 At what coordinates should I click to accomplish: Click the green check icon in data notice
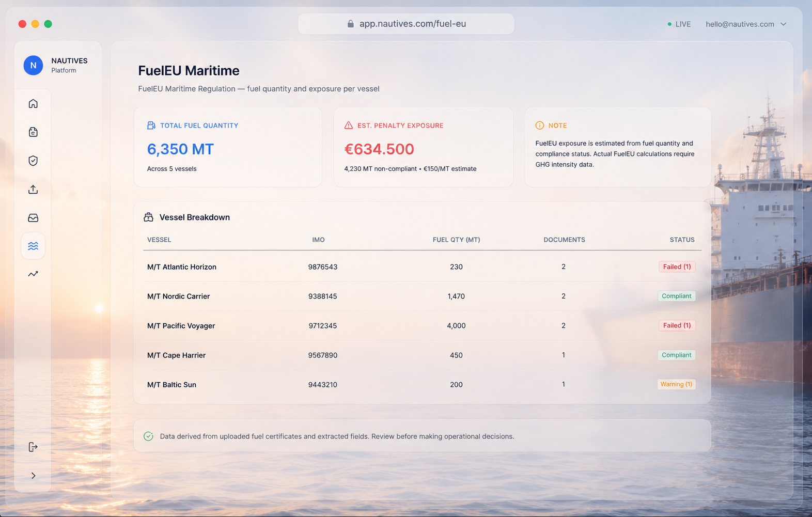click(148, 436)
